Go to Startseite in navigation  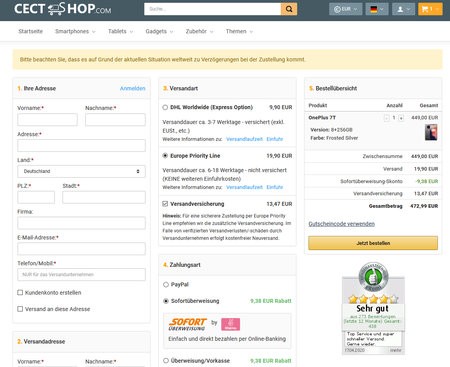click(30, 31)
